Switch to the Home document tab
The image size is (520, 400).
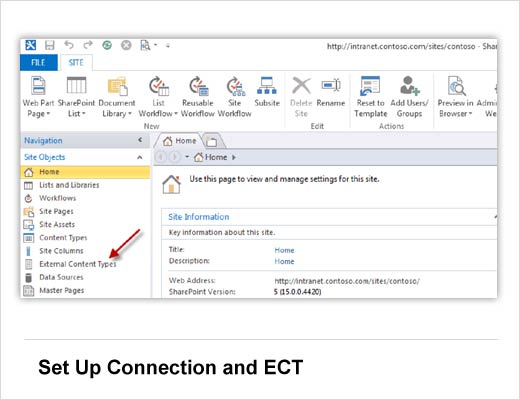pos(179,141)
